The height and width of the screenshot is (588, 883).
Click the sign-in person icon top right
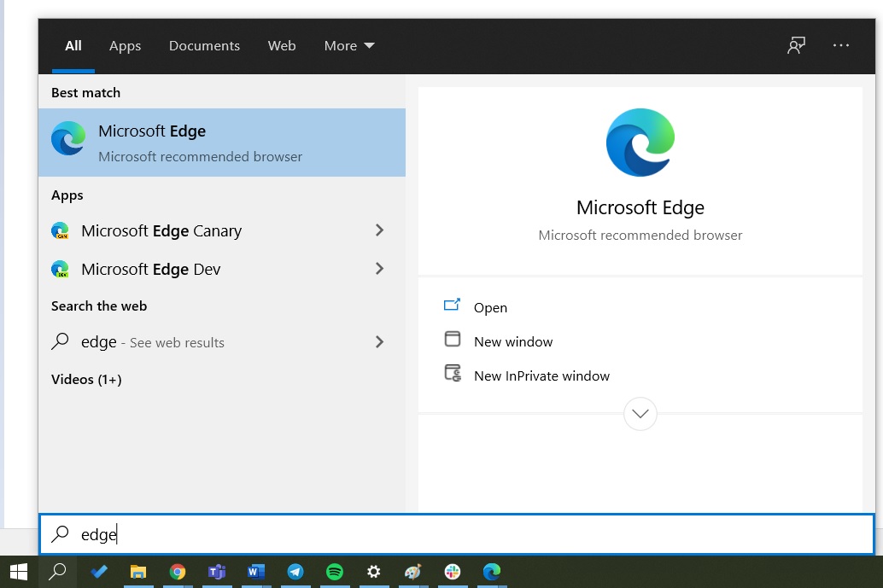click(795, 45)
